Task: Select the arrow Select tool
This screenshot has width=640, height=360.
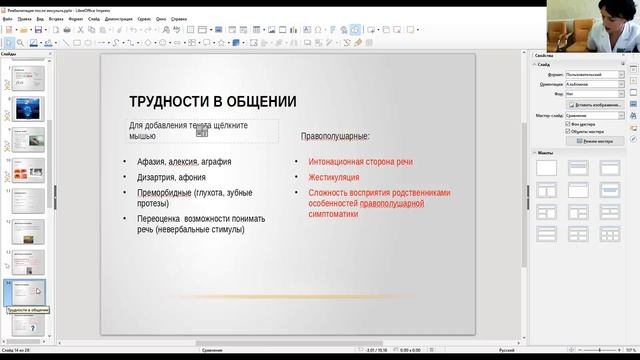Action: (9, 43)
